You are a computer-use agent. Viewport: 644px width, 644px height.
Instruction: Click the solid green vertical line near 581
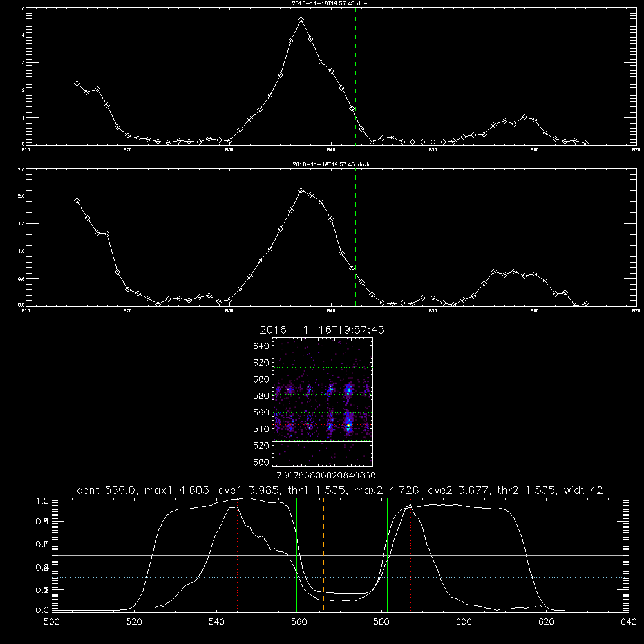[387, 554]
